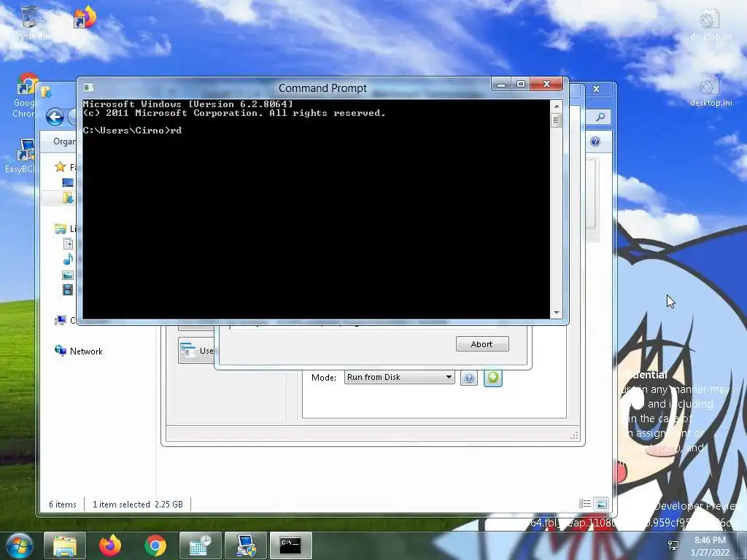Click the network tray icon
Image resolution: width=747 pixels, height=560 pixels.
[x=673, y=545]
